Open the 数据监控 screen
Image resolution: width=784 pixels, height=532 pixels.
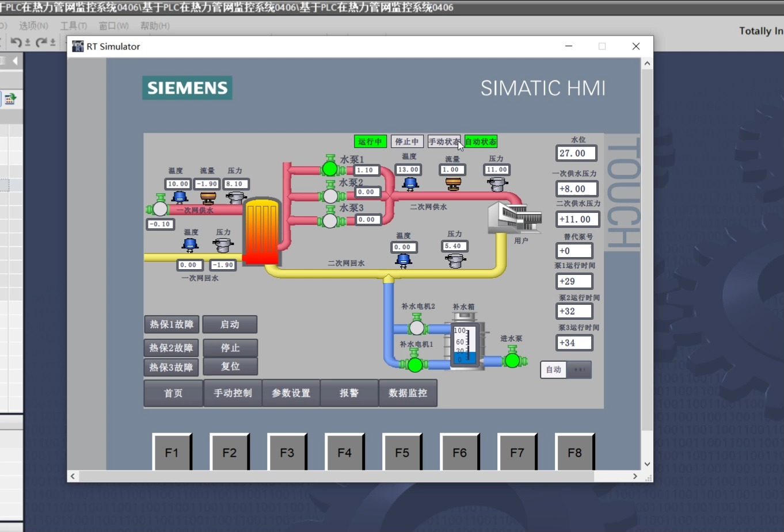point(408,393)
